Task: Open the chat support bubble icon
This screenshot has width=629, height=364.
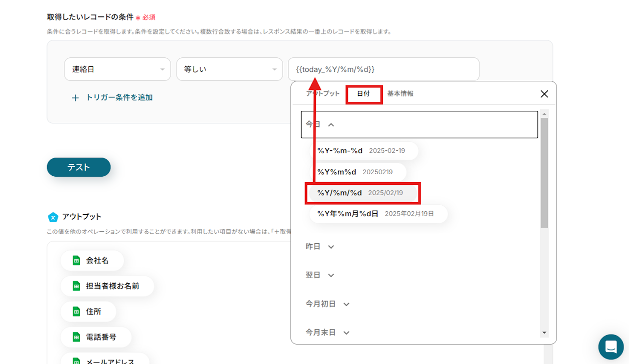Action: (611, 347)
